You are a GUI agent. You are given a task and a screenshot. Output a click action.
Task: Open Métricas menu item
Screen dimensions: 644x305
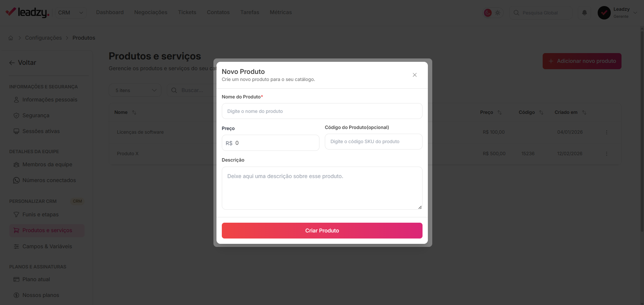[x=281, y=12]
